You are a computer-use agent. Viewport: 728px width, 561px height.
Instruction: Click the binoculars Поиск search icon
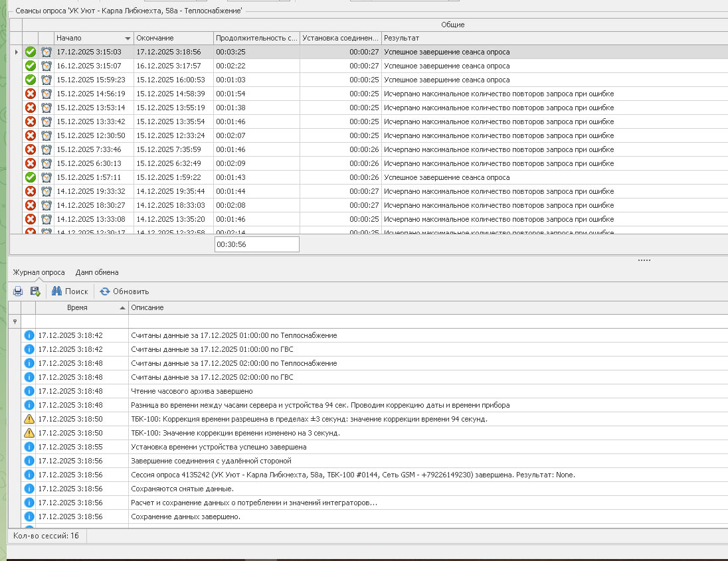pos(56,291)
